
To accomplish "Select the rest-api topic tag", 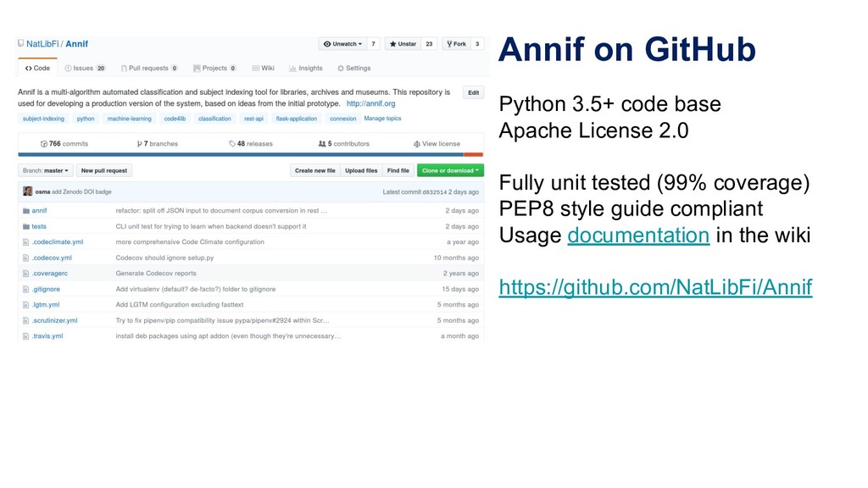I will (253, 119).
